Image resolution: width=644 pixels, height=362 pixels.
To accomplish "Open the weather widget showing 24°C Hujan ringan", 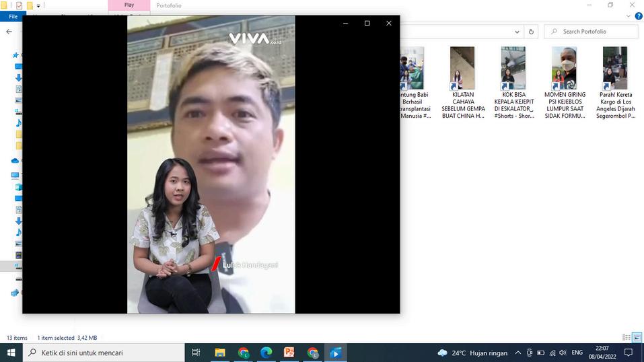I will point(472,353).
